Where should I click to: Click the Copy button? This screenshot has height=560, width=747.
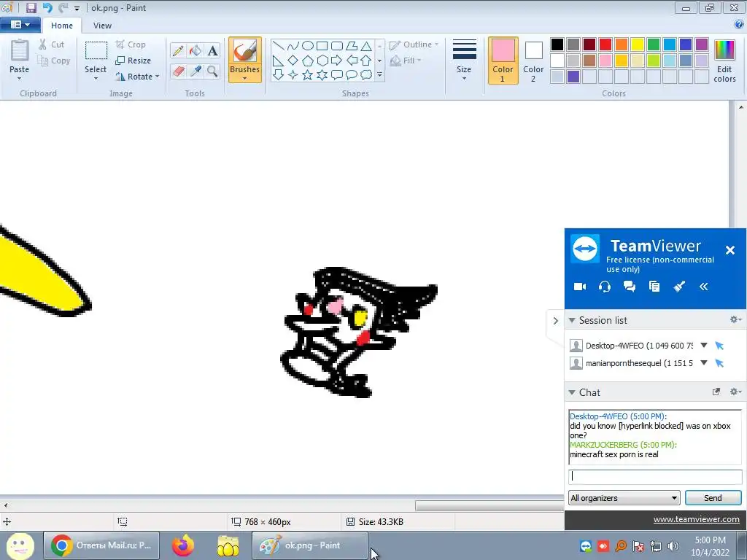pos(54,61)
